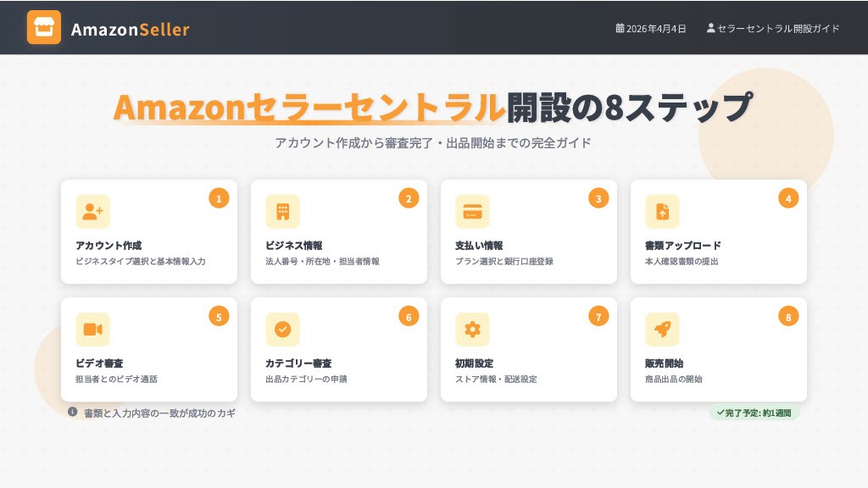
Task: Click the video camera icon in ビデオ審査
Action: [92, 330]
